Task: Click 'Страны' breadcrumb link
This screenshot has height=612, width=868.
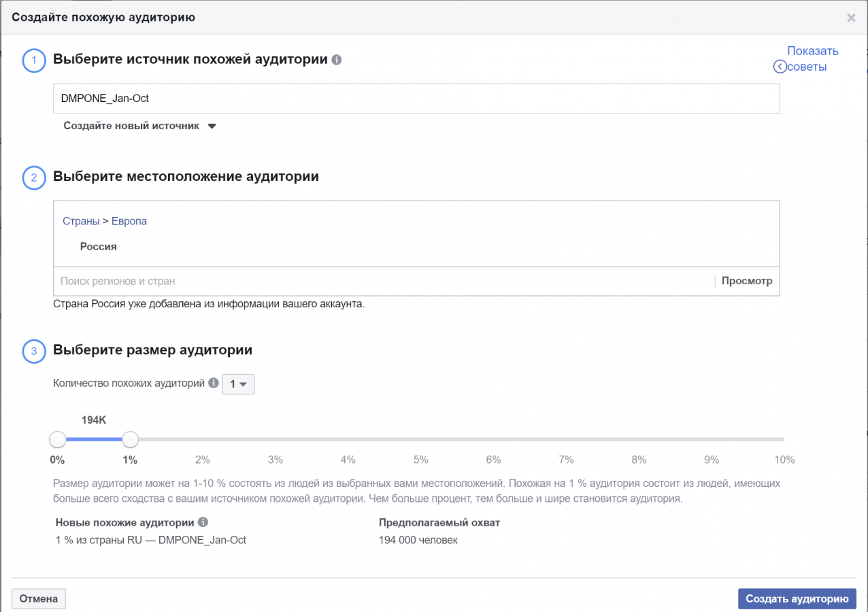Action: [x=81, y=221]
